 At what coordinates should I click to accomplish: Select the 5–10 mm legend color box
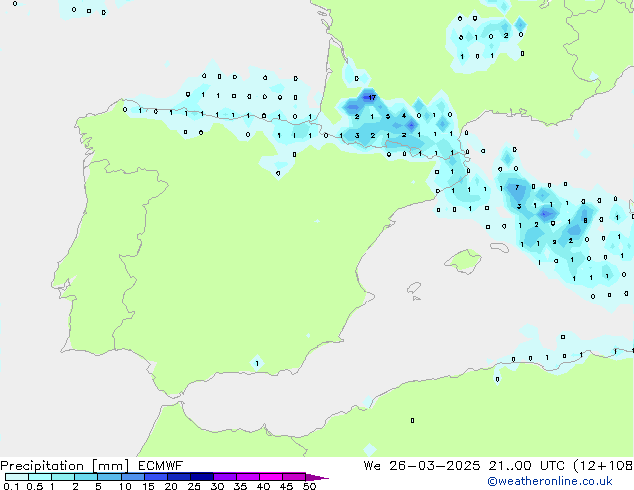(x=109, y=477)
